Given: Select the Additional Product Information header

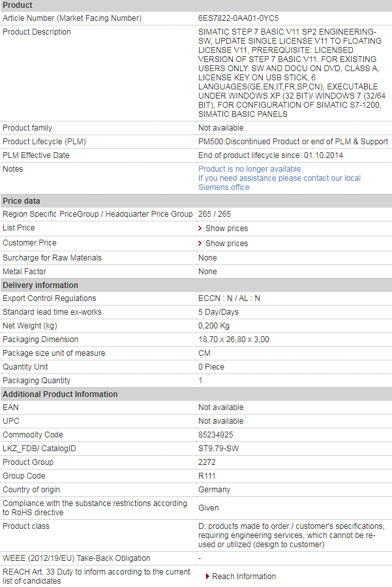Looking at the screenshot, I should coord(196,394).
